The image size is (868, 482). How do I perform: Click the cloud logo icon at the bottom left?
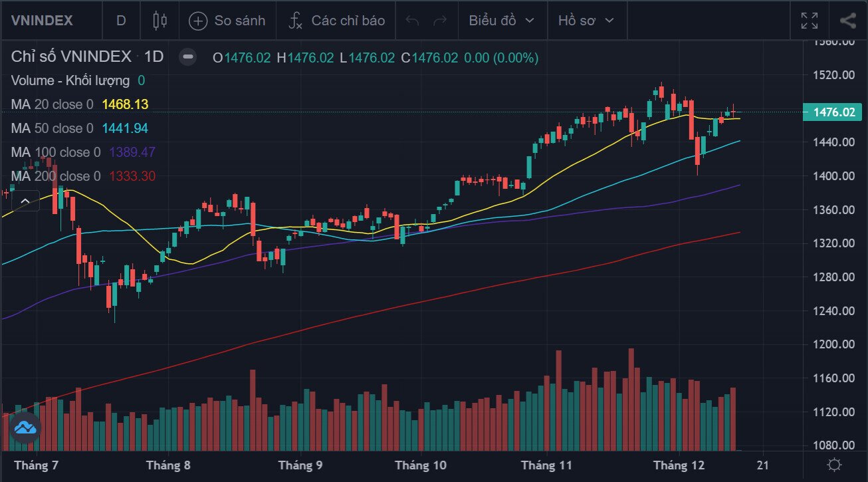pyautogui.click(x=25, y=427)
